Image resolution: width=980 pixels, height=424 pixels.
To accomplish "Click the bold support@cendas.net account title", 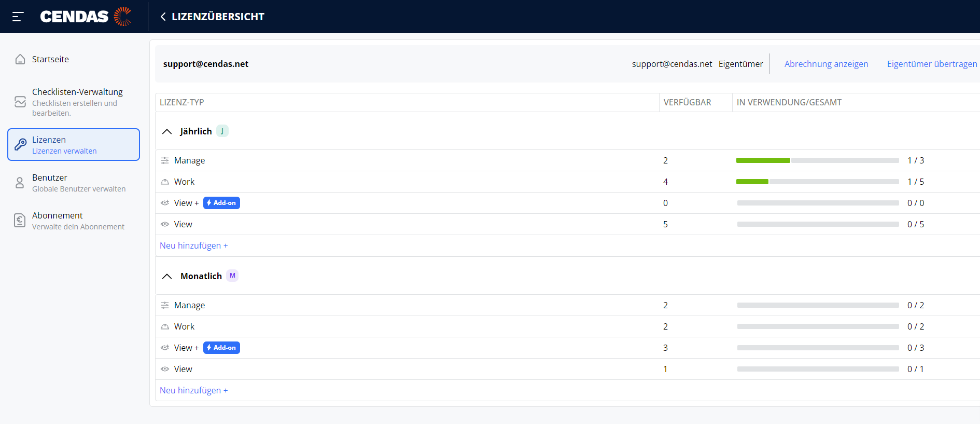I will (206, 64).
